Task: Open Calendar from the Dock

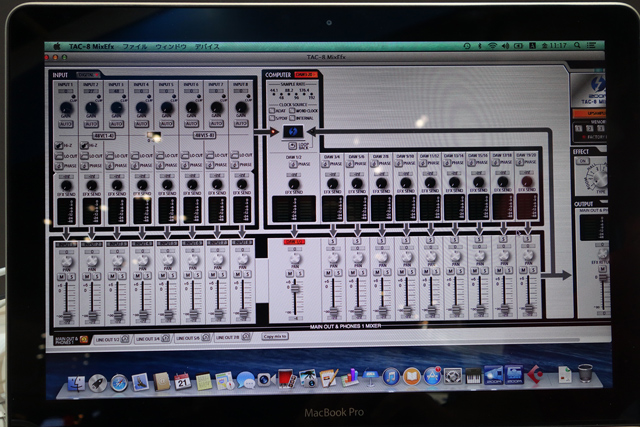Action: 182,382
